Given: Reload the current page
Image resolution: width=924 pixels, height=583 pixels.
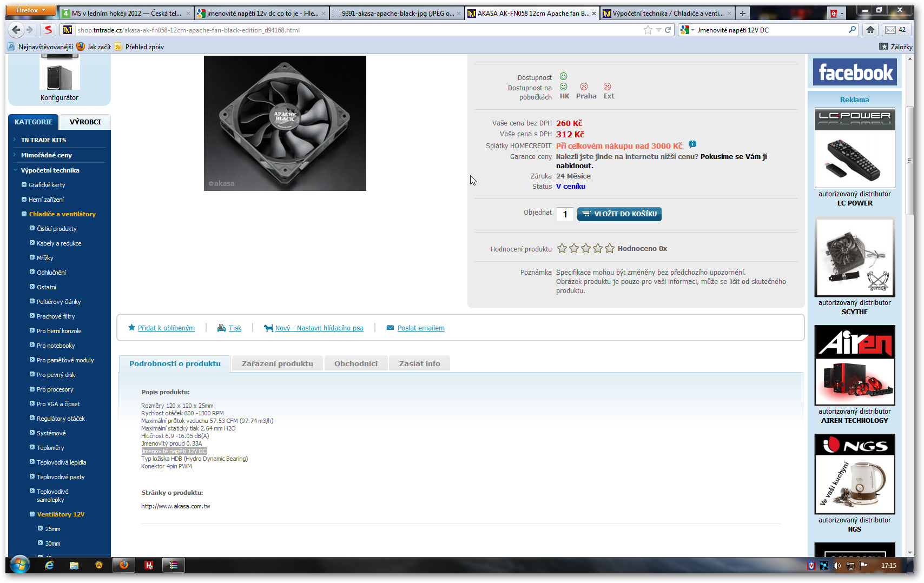Looking at the screenshot, I should [x=668, y=30].
